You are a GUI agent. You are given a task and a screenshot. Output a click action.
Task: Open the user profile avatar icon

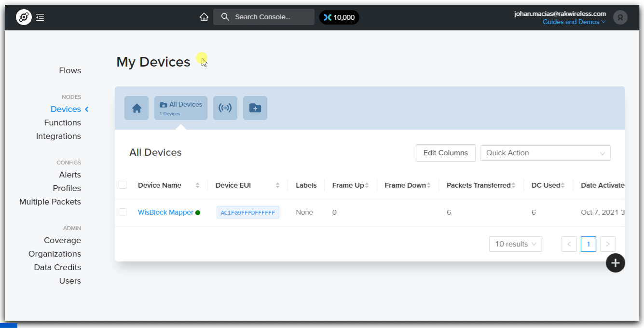click(620, 17)
